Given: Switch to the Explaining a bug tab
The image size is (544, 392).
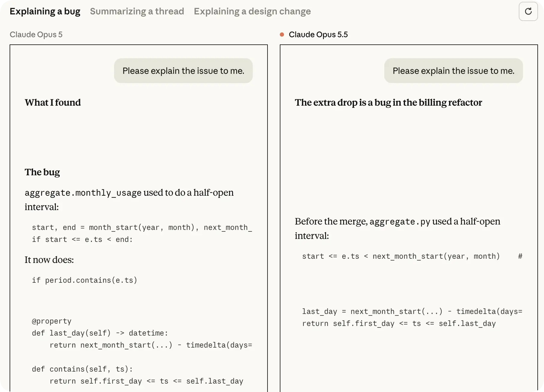Looking at the screenshot, I should pyautogui.click(x=45, y=11).
